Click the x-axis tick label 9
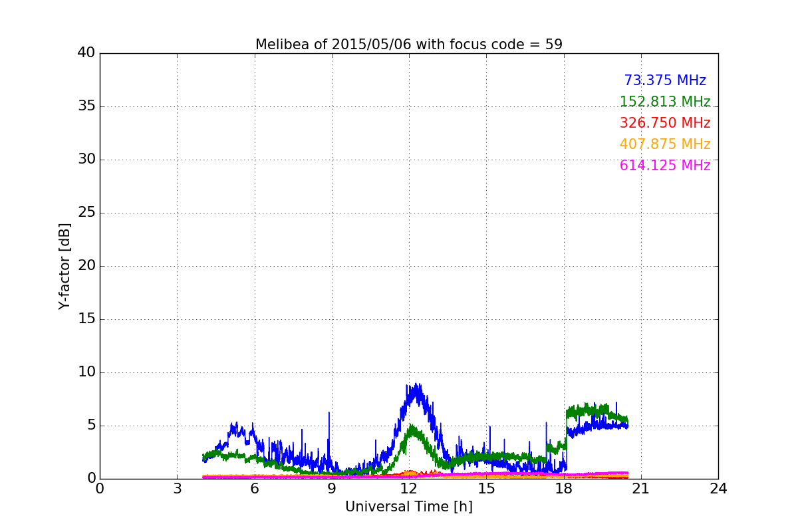 pos(332,489)
